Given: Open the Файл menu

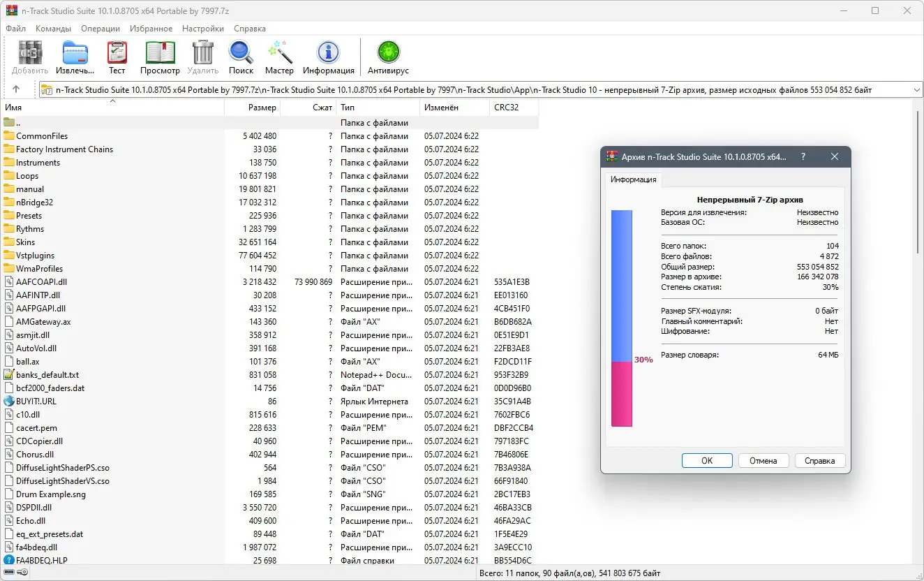Looking at the screenshot, I should 15,29.
